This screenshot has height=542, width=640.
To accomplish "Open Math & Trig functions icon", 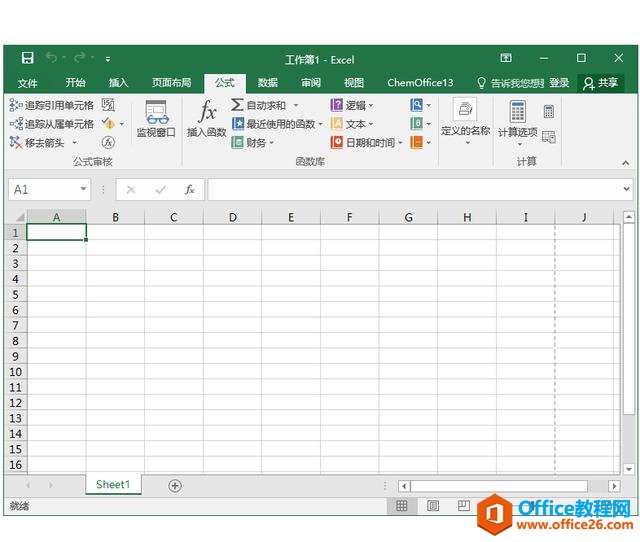I will (416, 123).
